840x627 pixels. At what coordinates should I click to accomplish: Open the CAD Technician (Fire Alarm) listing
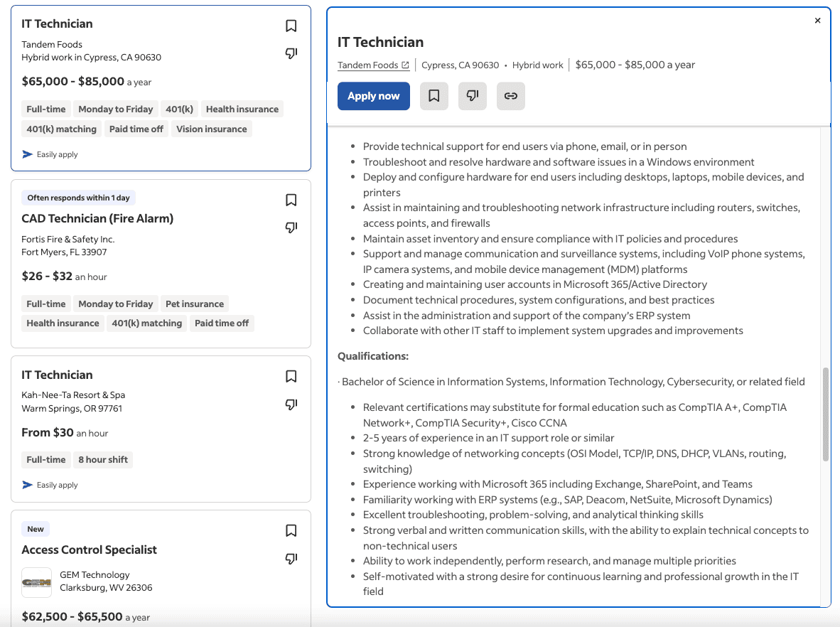97,219
